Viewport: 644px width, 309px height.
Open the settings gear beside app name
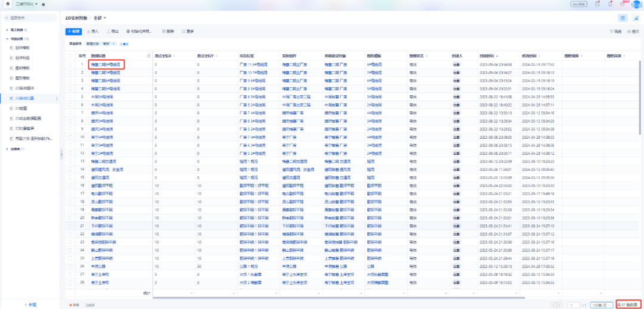pos(44,4)
